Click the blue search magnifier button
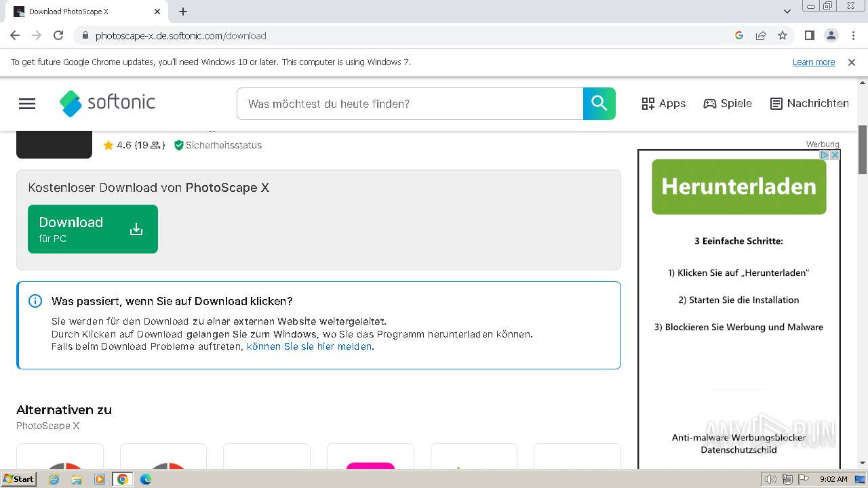 pyautogui.click(x=599, y=103)
